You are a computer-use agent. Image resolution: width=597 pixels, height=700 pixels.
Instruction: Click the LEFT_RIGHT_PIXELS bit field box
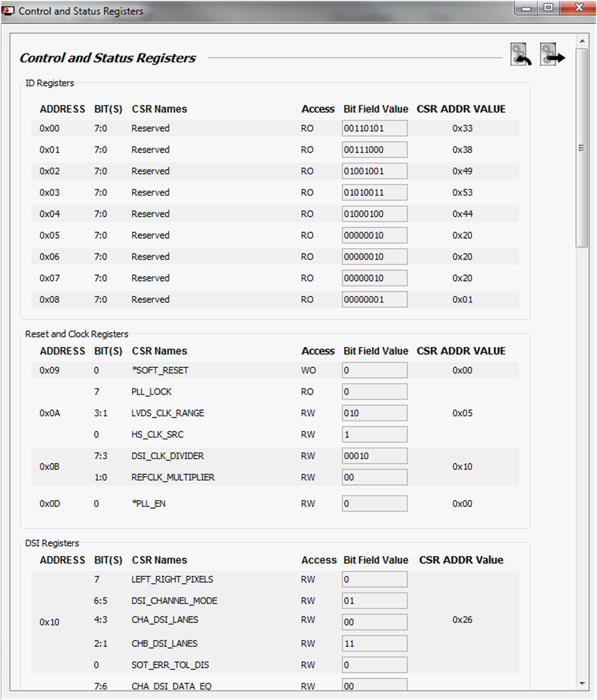tap(374, 579)
